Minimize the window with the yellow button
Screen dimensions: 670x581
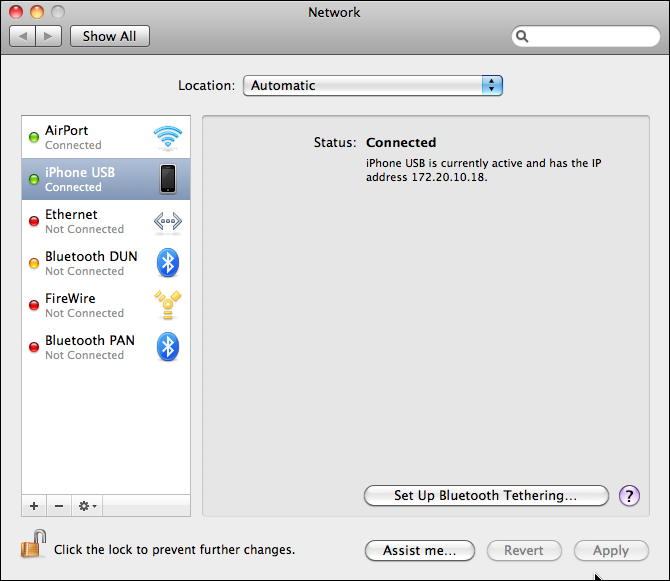pos(37,12)
